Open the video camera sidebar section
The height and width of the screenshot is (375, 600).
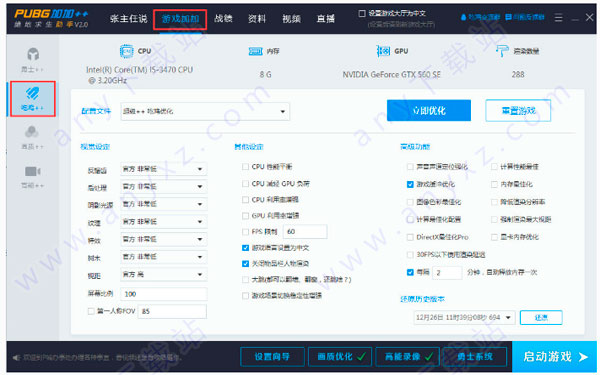tap(33, 176)
